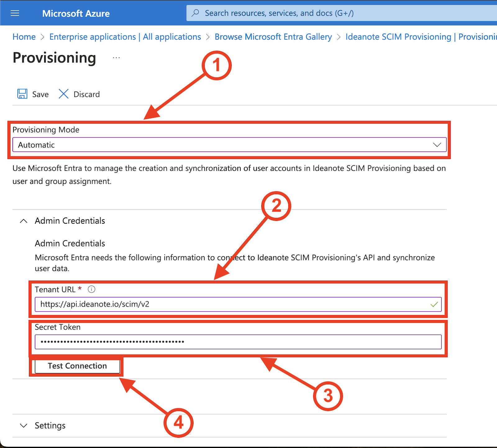This screenshot has height=448, width=497.
Task: Open Ideanote SCIM Provisioning breadcrumb link
Action: pos(421,37)
